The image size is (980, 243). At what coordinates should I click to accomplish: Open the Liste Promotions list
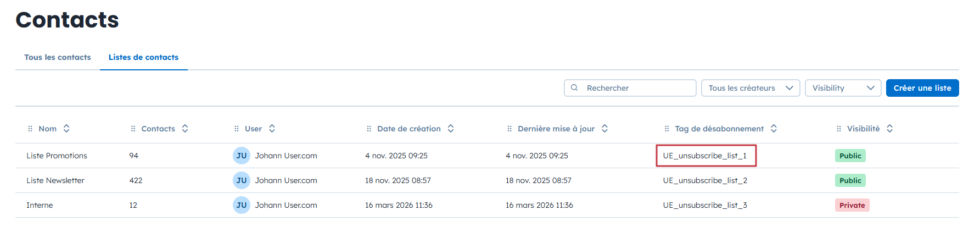click(57, 156)
